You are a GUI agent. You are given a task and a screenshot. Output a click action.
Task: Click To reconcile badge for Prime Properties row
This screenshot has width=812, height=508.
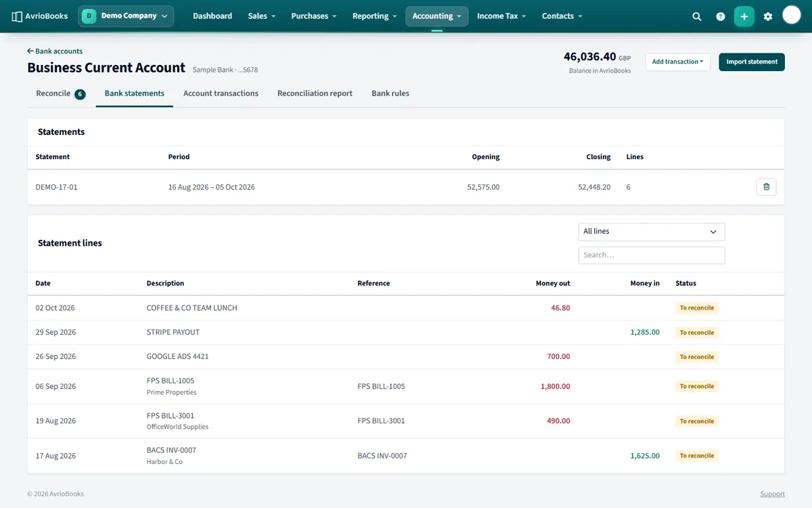click(x=697, y=386)
